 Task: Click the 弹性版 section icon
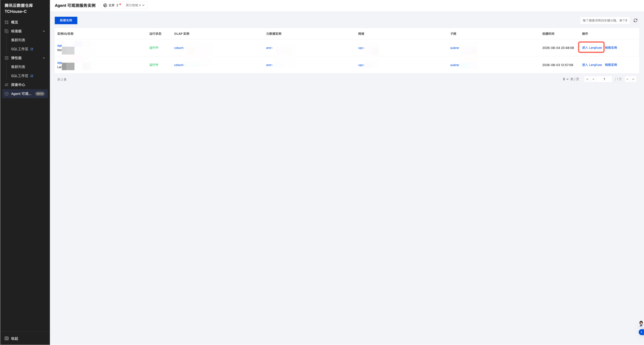coord(7,58)
